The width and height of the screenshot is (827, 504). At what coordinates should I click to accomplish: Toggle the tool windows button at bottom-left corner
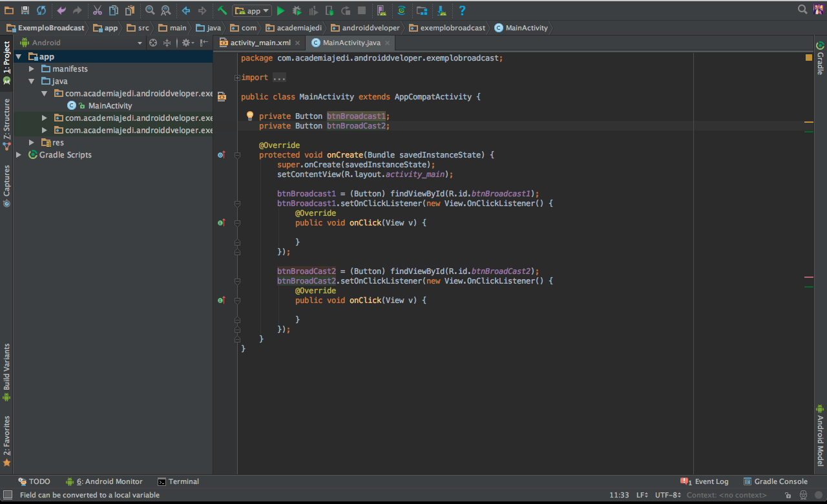point(8,495)
